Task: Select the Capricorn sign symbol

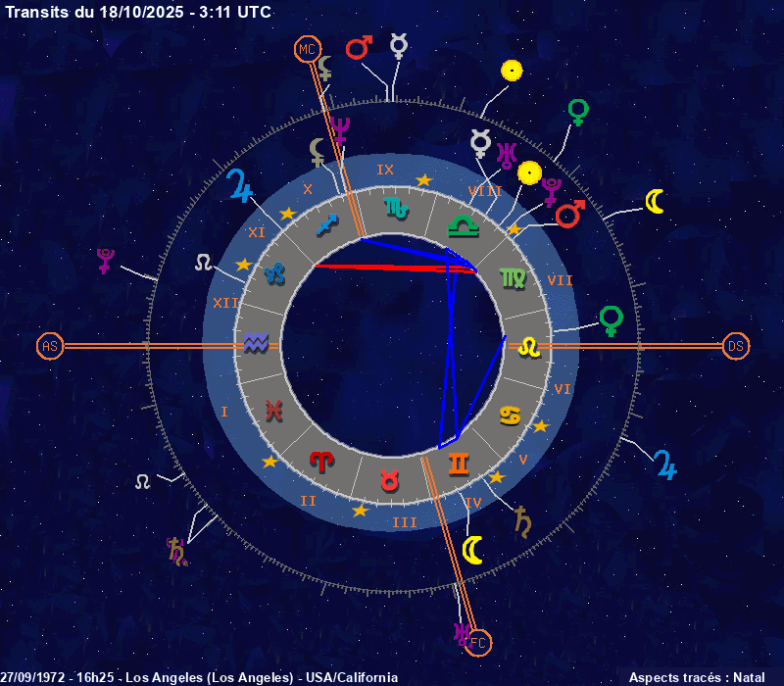Action: tap(275, 275)
